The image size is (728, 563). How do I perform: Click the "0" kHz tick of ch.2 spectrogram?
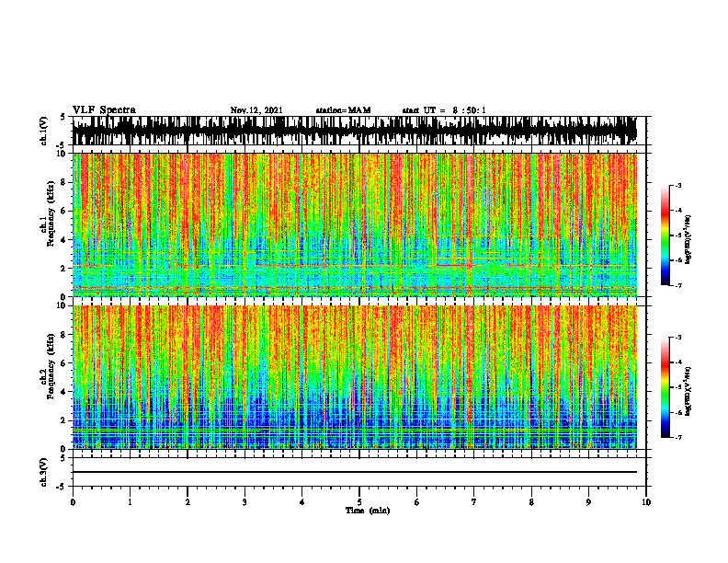click(x=65, y=449)
